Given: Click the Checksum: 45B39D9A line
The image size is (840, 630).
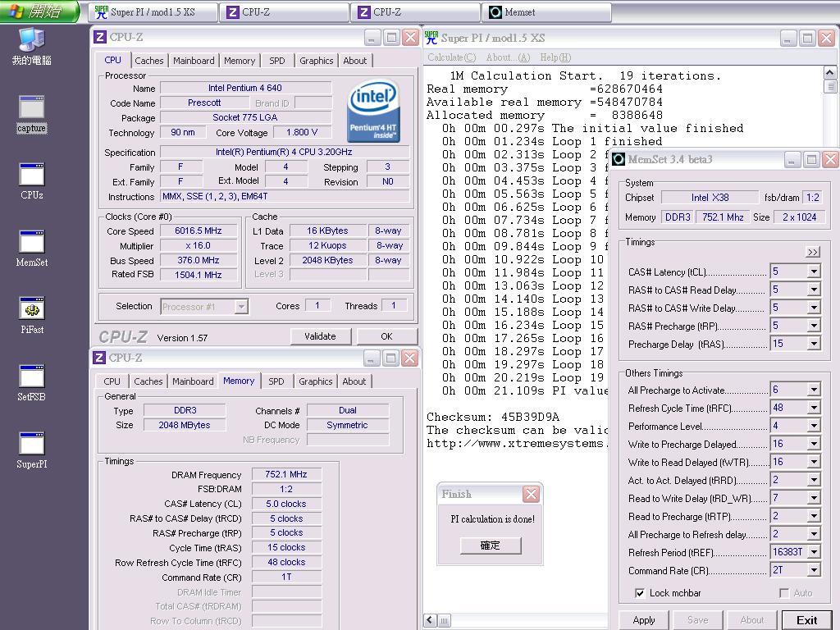Looking at the screenshot, I should tap(493, 417).
